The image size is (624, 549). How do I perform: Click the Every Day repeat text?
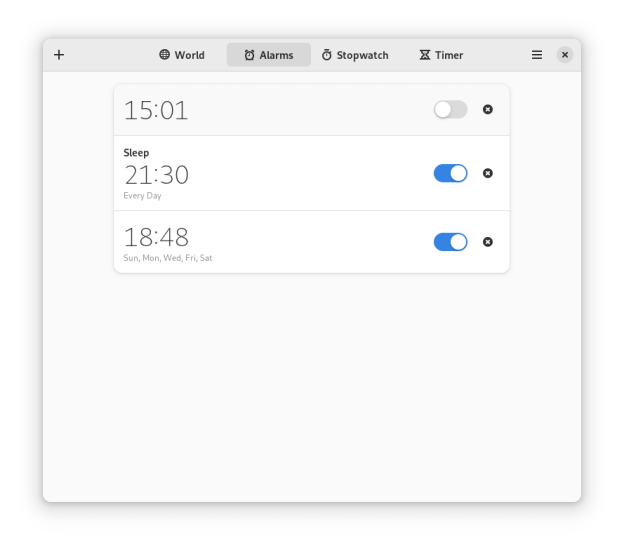click(x=142, y=196)
